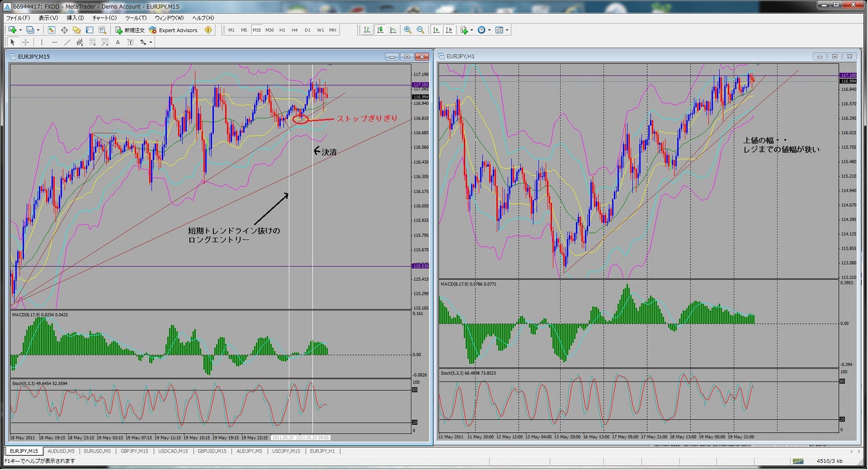The height and width of the screenshot is (470, 868).
Task: Click the 新規注文 new order button
Action: 130,30
